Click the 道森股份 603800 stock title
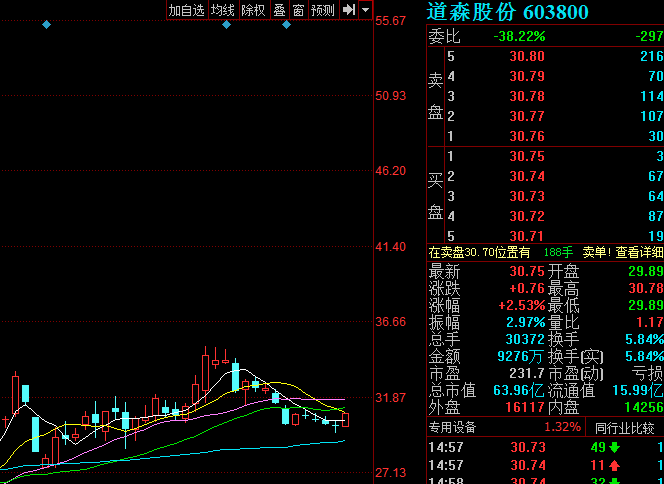This screenshot has height=484, width=664. [507, 12]
